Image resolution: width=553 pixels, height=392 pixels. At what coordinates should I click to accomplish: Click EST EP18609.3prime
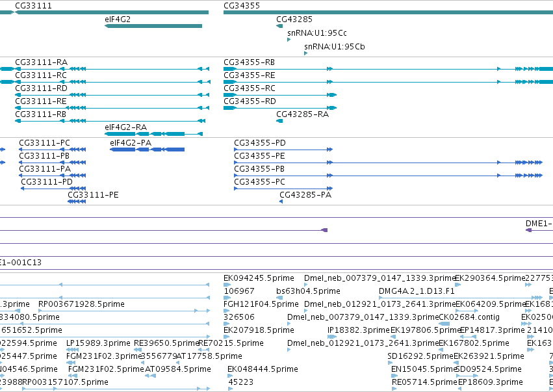[x=490, y=382]
